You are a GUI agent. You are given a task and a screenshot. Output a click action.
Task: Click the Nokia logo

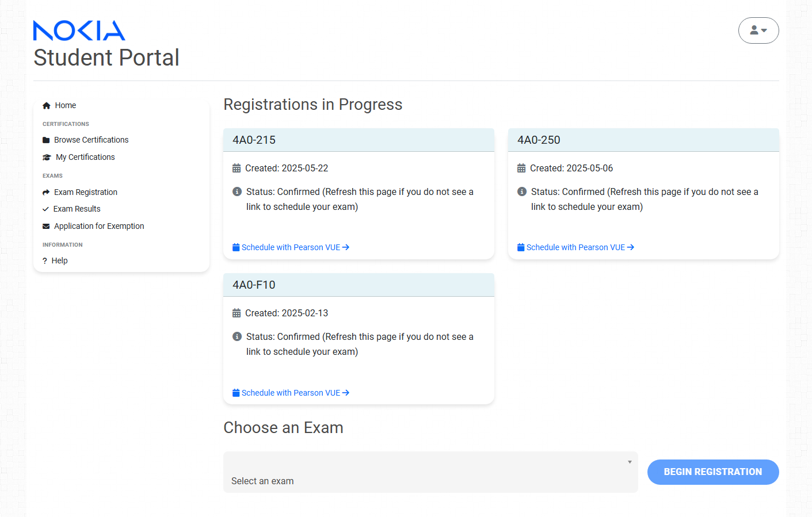pyautogui.click(x=79, y=30)
